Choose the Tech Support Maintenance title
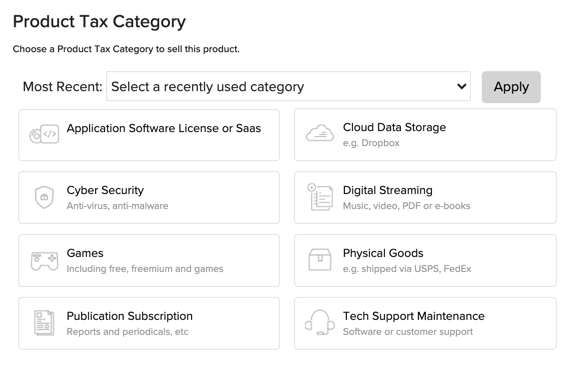Image resolution: width=577 pixels, height=368 pixels. [x=414, y=316]
